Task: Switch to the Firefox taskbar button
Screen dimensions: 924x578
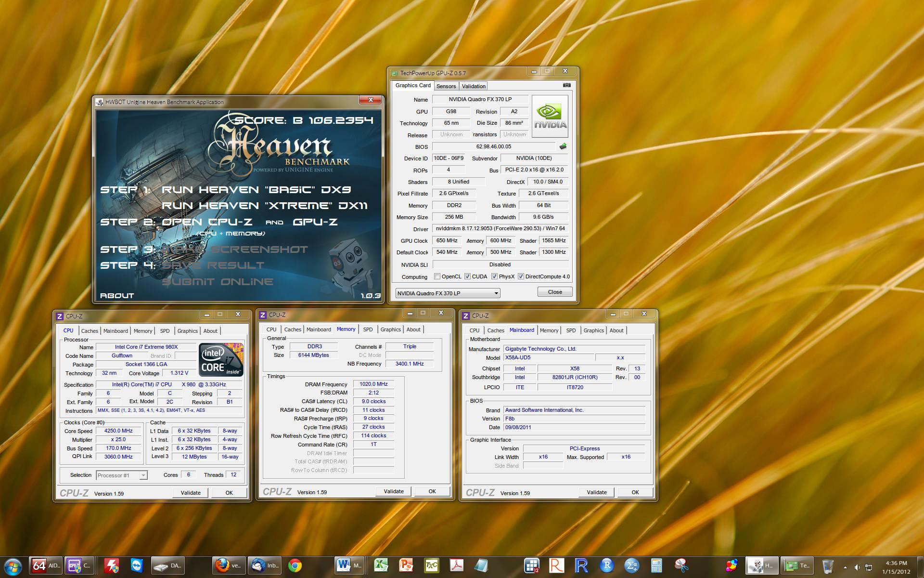Action: click(x=229, y=565)
